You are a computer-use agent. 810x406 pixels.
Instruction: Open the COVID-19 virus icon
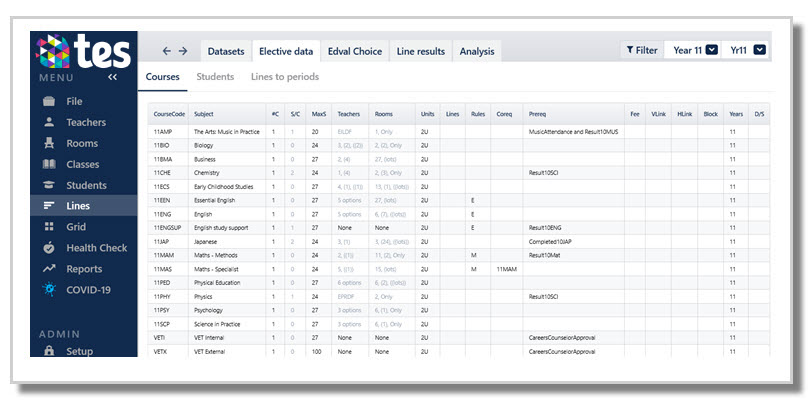pyautogui.click(x=49, y=289)
